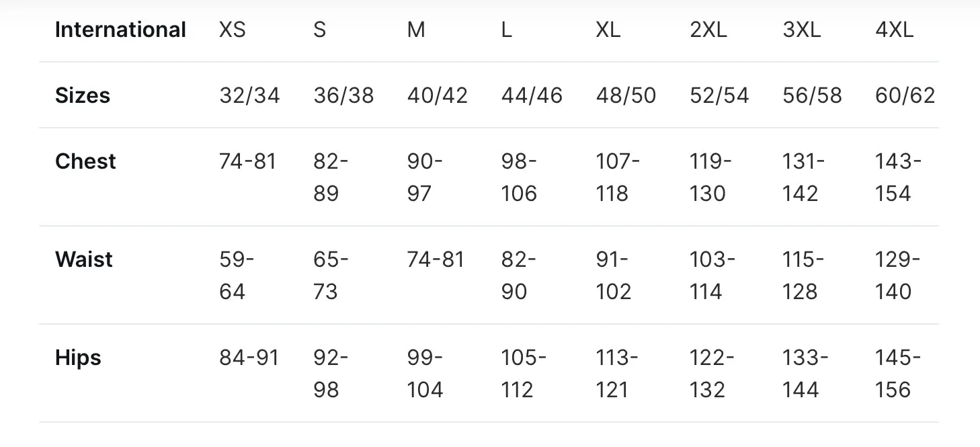980x447 pixels.
Task: Select the 4XL column header
Action: 894,30
